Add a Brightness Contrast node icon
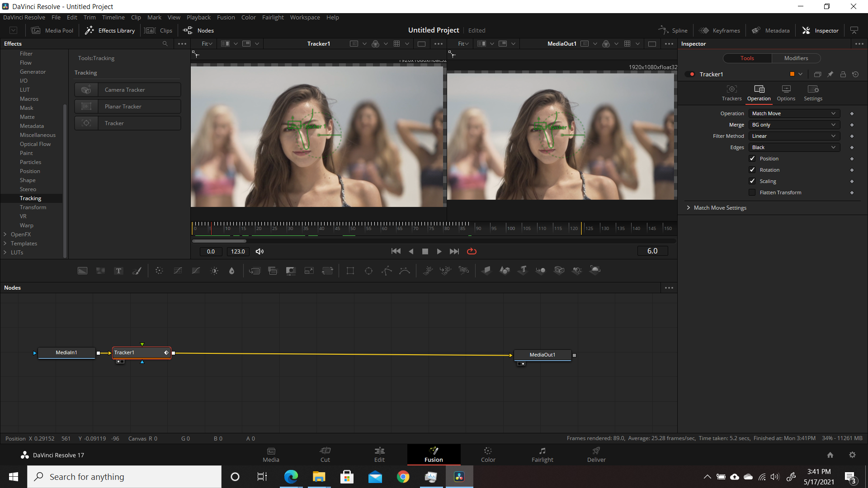Image resolution: width=868 pixels, height=488 pixels. click(214, 271)
